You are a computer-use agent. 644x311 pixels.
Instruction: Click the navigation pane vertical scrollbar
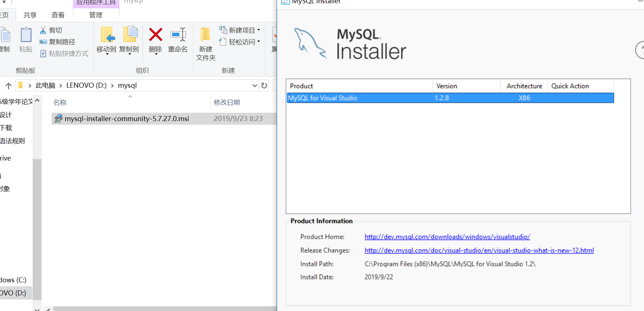37,229
